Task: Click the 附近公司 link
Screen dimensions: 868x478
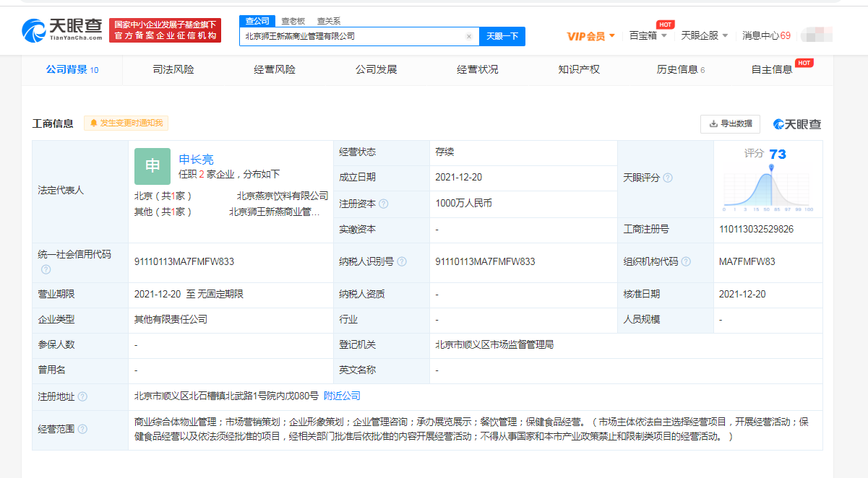Action: 342,396
